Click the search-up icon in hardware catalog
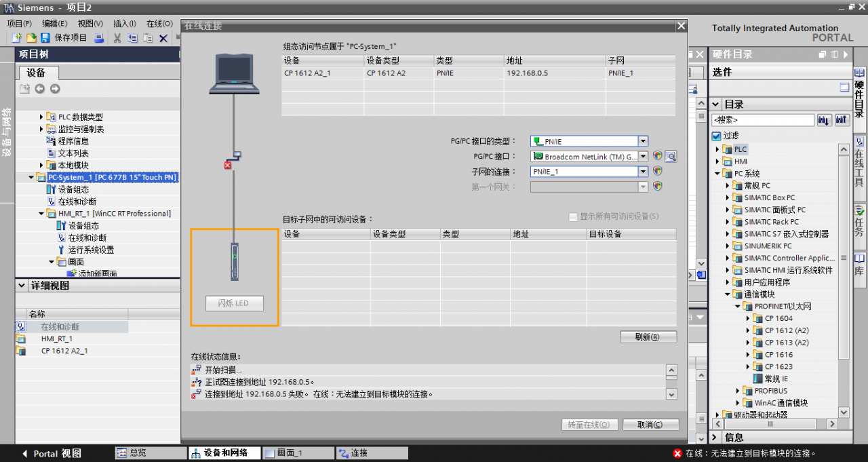The height and width of the screenshot is (462, 868). point(842,119)
